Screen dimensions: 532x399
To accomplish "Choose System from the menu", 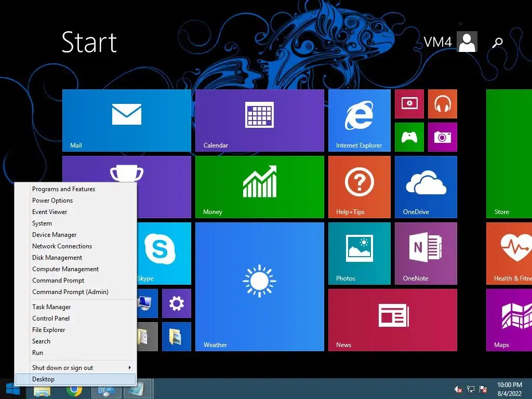I will 75,223.
